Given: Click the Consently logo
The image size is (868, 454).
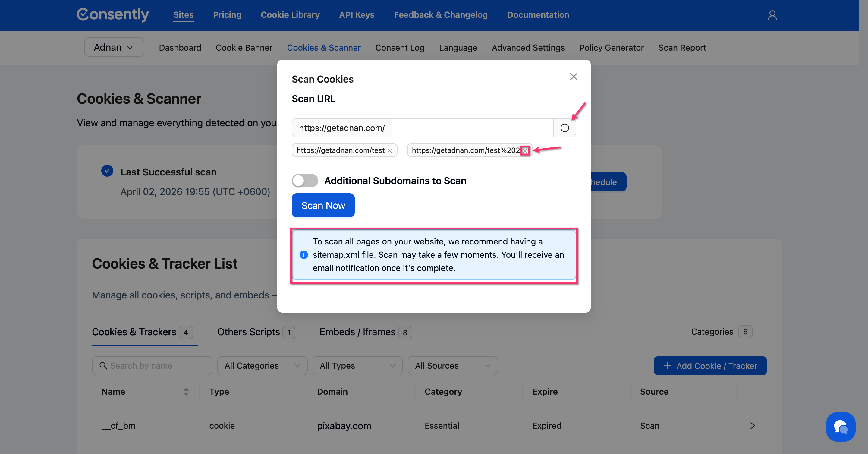Looking at the screenshot, I should click(113, 14).
